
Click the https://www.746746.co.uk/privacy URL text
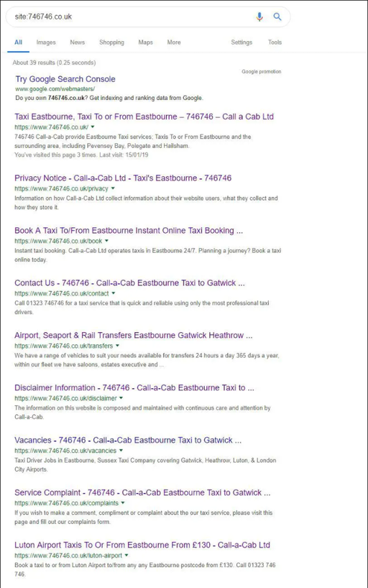61,188
